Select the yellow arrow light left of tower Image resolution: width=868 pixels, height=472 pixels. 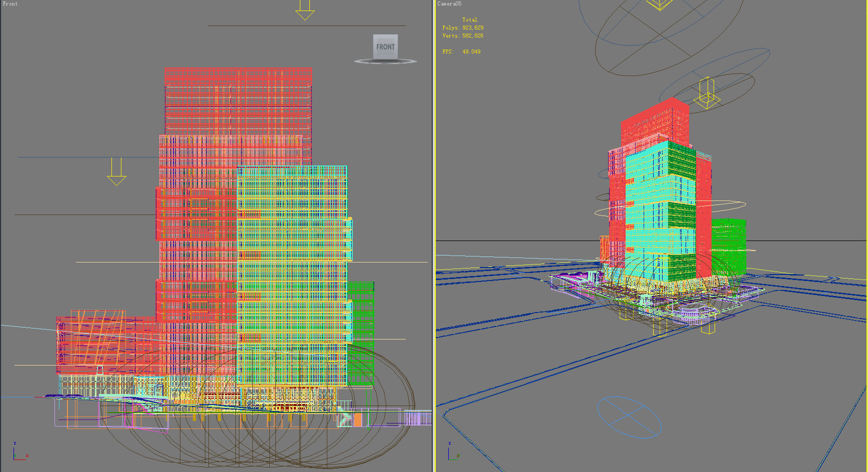click(x=116, y=172)
